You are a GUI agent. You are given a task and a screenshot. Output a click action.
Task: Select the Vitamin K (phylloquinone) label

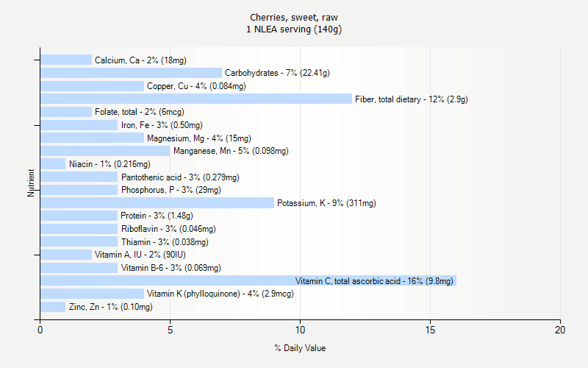coord(220,294)
